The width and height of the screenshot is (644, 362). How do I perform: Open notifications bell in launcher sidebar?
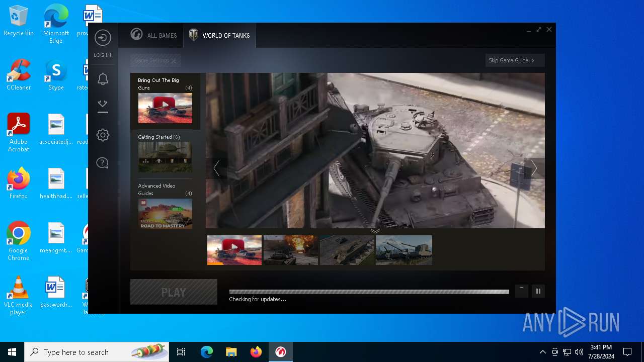(103, 79)
